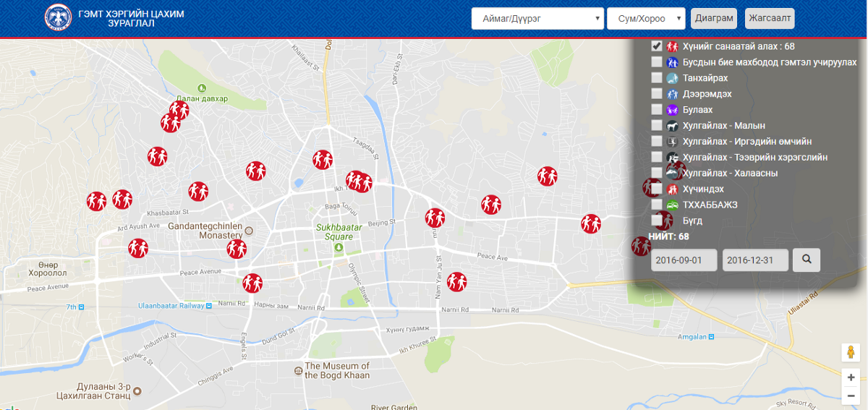
Task: Click the start date field 2016-09-01
Action: tap(684, 260)
